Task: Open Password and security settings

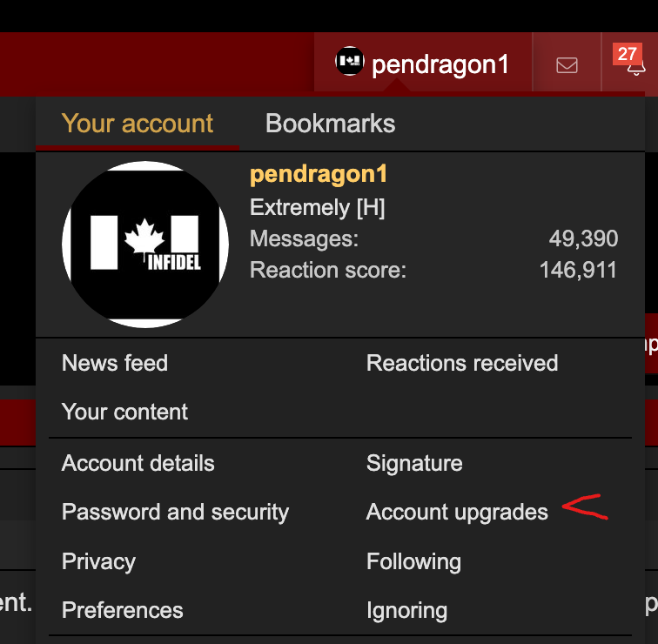Action: tap(175, 512)
